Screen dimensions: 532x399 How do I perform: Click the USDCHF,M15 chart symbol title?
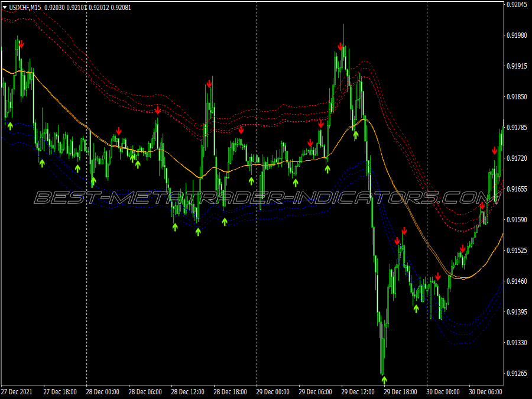coord(25,7)
